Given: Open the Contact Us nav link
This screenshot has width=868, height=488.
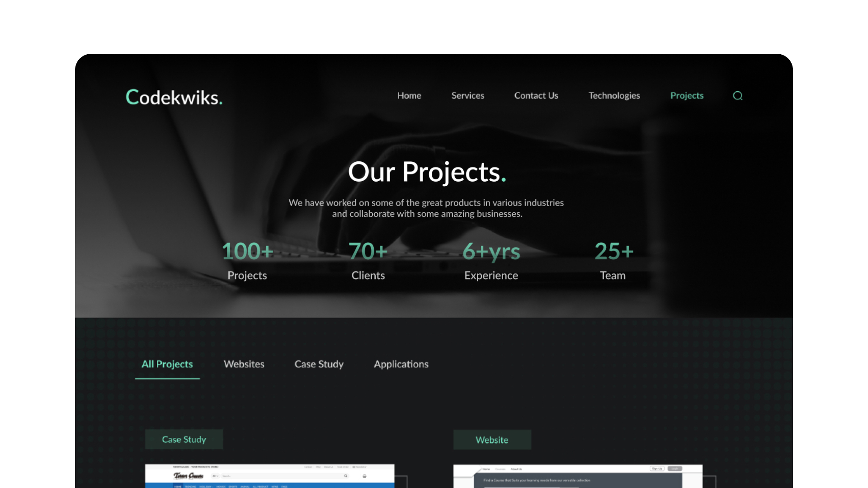Looking at the screenshot, I should (x=536, y=96).
